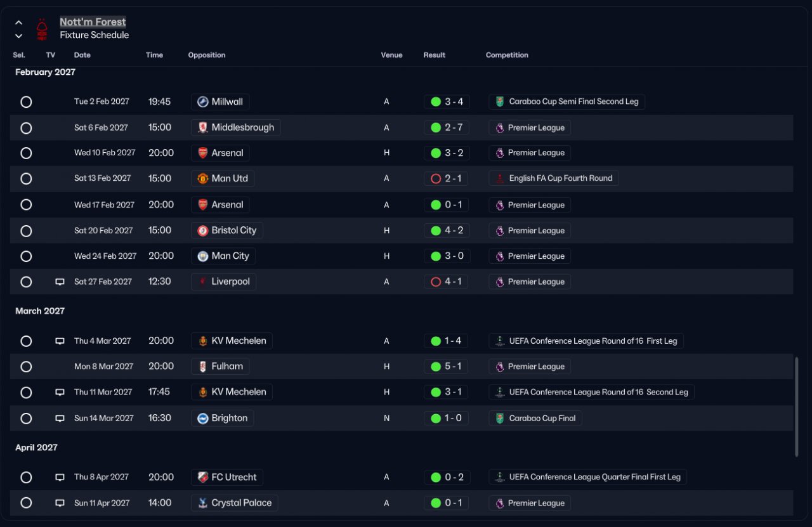This screenshot has height=527, width=812.
Task: Select the radio button for Middlesbrough fixture
Action: tap(26, 128)
